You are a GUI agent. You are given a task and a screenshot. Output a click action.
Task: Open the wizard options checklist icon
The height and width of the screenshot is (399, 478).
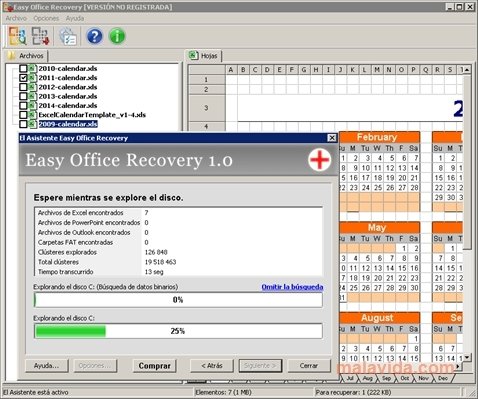(68, 36)
